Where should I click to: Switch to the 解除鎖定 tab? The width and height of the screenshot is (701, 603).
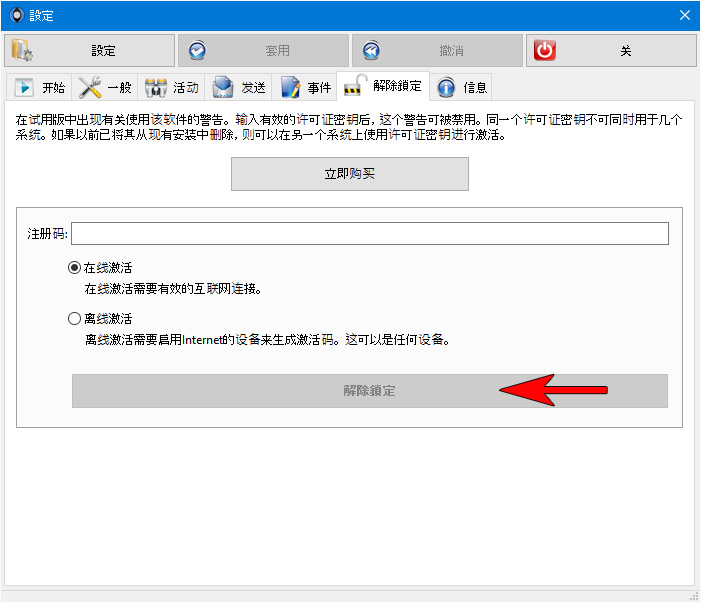[x=383, y=85]
